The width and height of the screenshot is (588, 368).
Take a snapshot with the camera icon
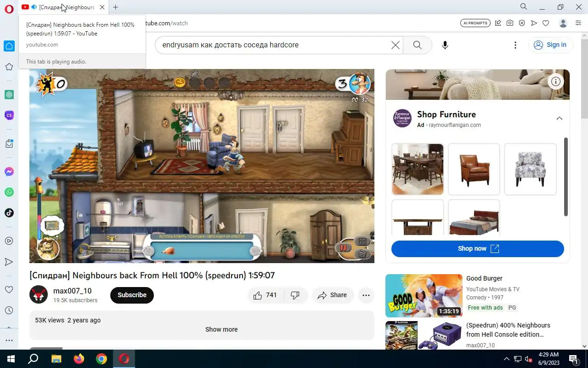pyautogui.click(x=510, y=23)
